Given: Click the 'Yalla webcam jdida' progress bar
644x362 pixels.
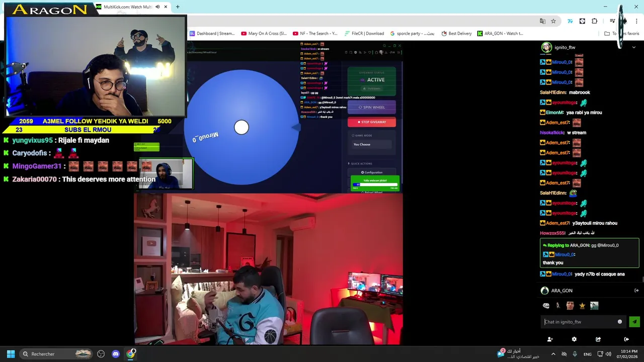Looking at the screenshot, I should (x=375, y=184).
